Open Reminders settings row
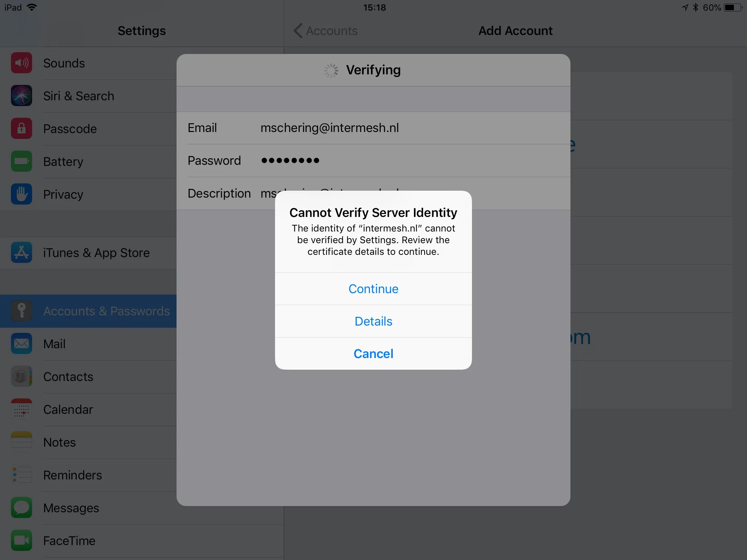The image size is (747, 560). (73, 475)
